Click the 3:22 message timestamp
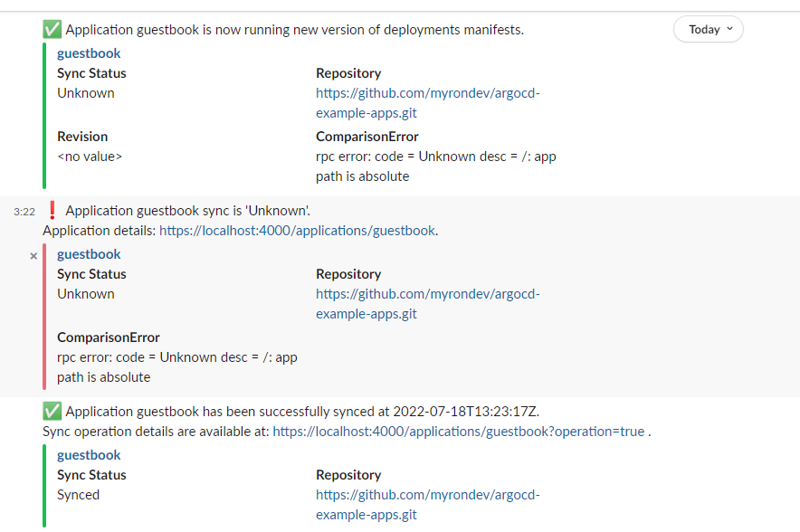Screen dimensions: 800x532 [x=24, y=212]
